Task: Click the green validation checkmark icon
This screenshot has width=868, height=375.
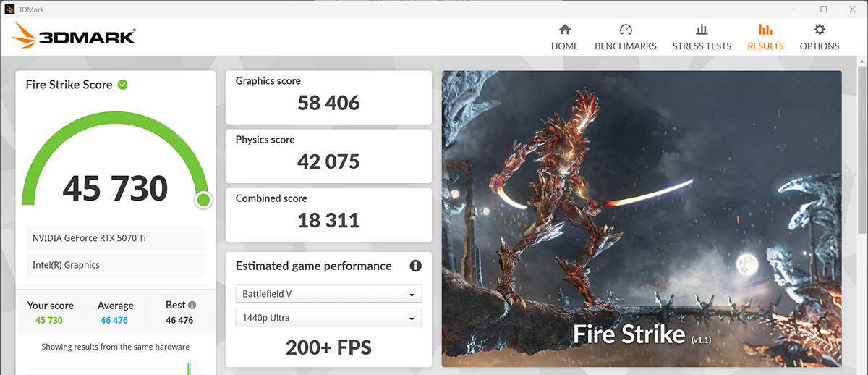Action: (123, 85)
